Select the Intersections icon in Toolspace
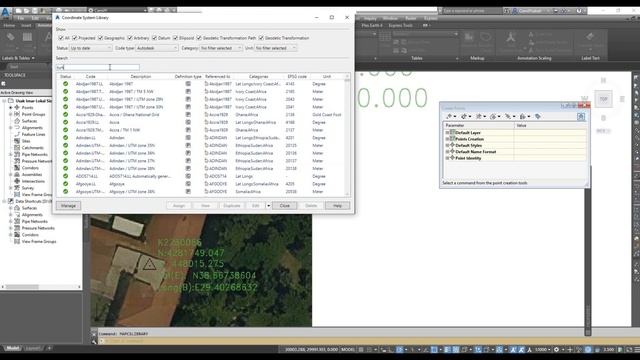Image resolution: width=640 pixels, height=360 pixels. tap(17, 181)
